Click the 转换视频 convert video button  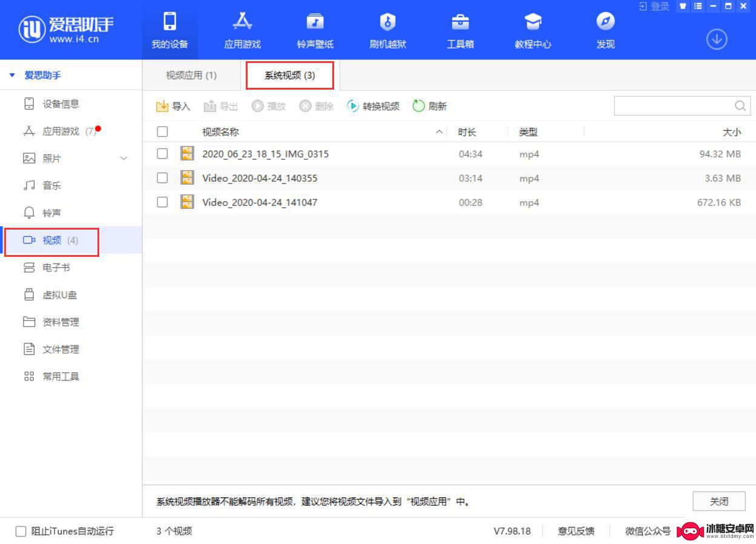373,106
